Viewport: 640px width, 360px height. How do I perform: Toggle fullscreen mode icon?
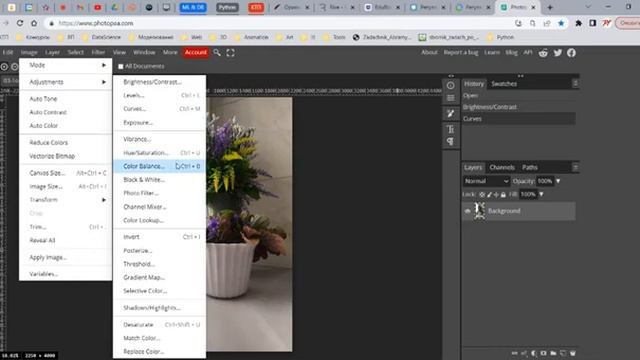[231, 53]
